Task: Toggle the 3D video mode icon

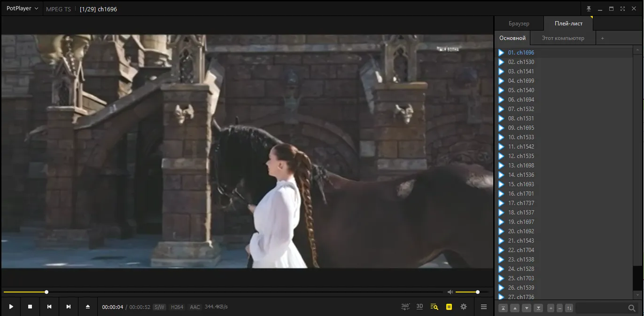Action: 420,307
